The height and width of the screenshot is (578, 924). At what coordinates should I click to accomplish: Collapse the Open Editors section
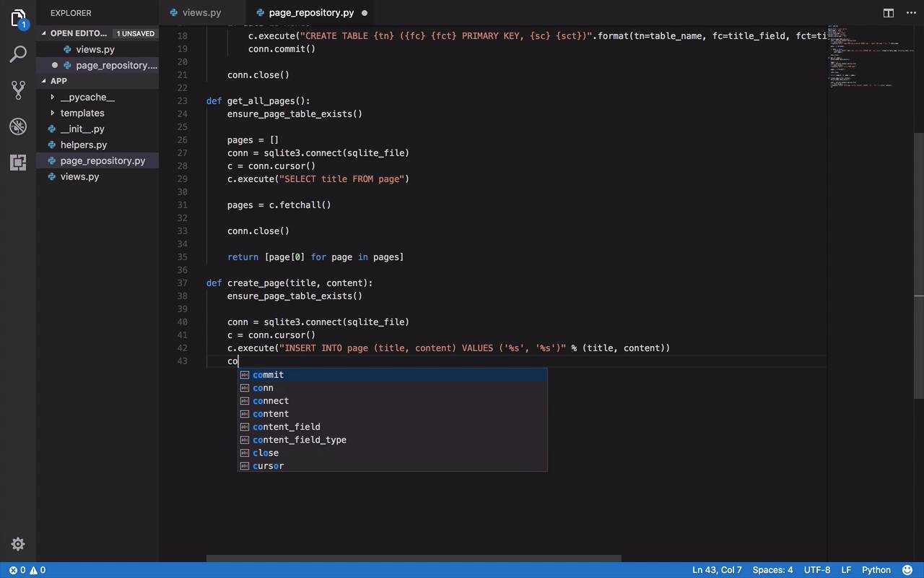(44, 33)
